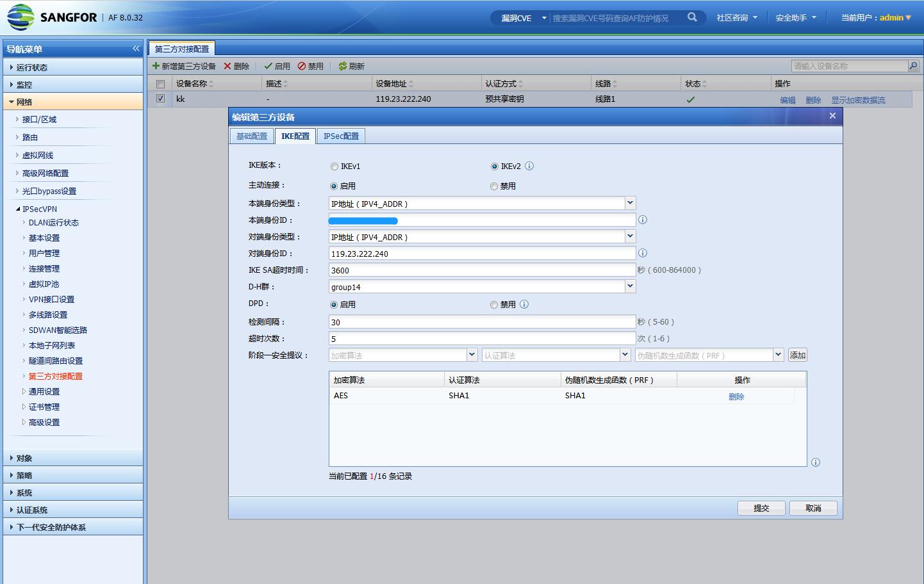This screenshot has height=584, width=924.
Task: Expand 对象 menu section
Action: (x=73, y=458)
